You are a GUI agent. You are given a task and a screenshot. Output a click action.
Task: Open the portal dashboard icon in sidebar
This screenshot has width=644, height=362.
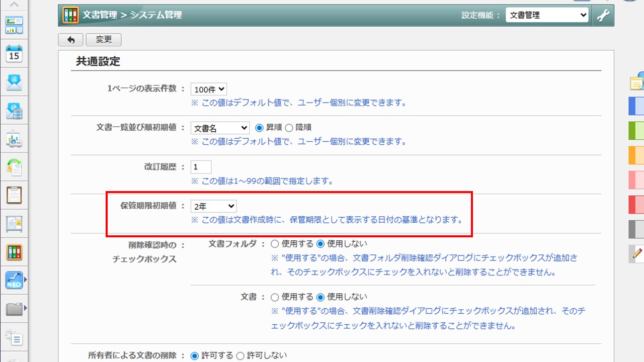point(14,25)
